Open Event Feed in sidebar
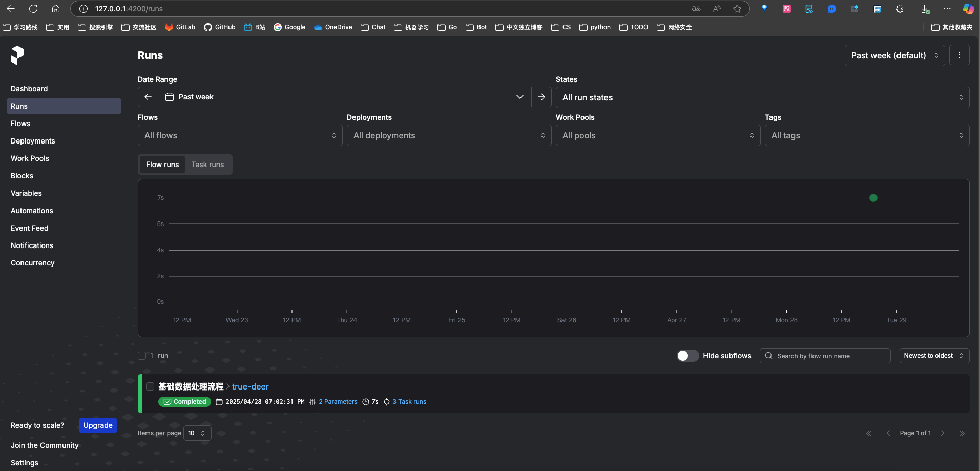This screenshot has width=980, height=471. coord(64,228)
